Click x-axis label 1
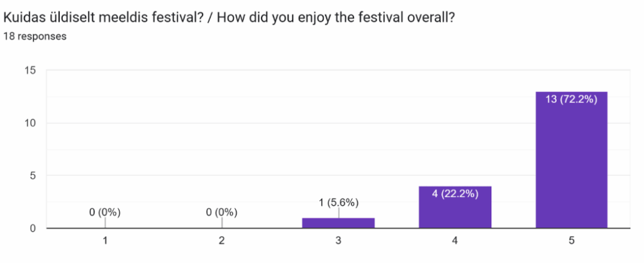 coord(105,240)
